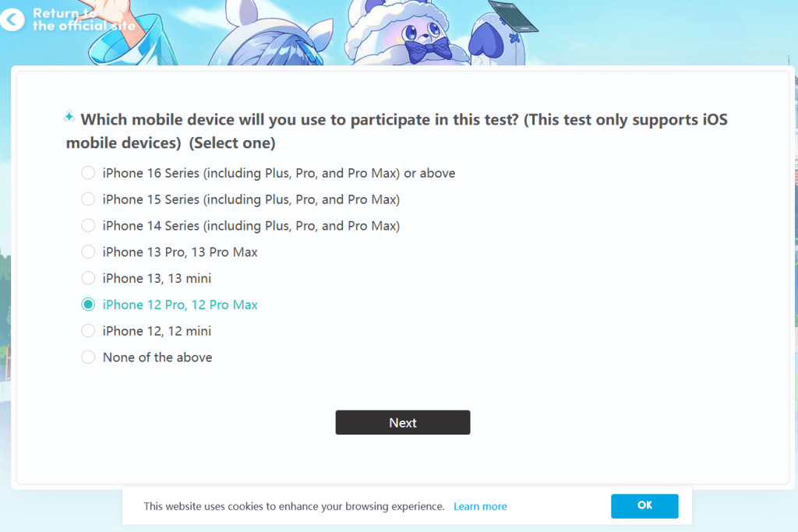Open the cookie 'Learn more' link
Viewport: 798px width, 532px height.
(x=480, y=506)
